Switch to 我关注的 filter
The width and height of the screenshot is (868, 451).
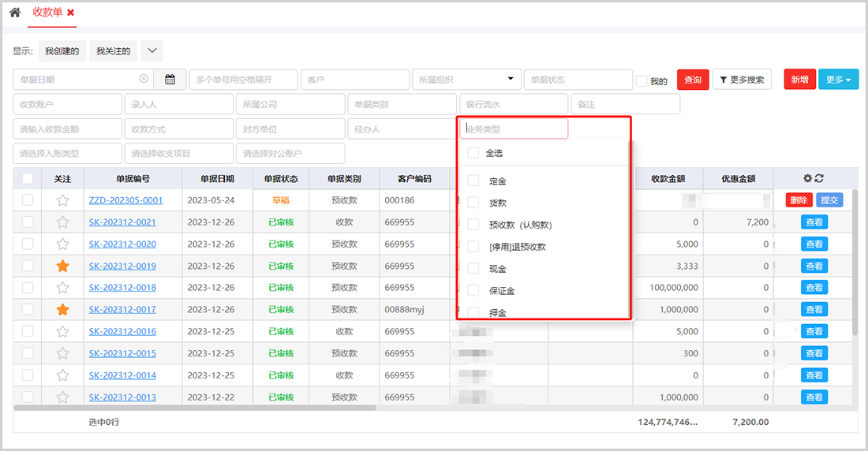[x=113, y=50]
